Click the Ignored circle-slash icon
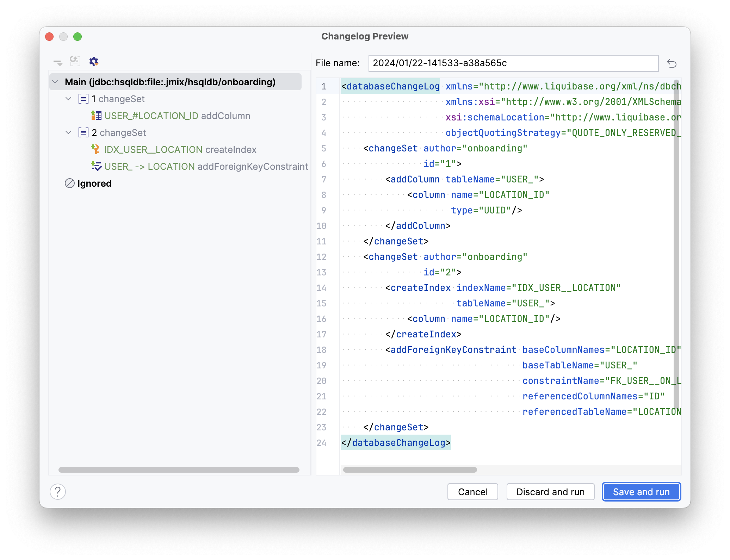This screenshot has width=730, height=560. coord(70,183)
